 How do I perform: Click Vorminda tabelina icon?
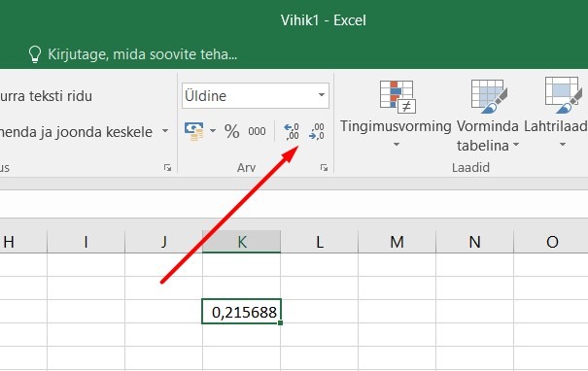[x=489, y=97]
